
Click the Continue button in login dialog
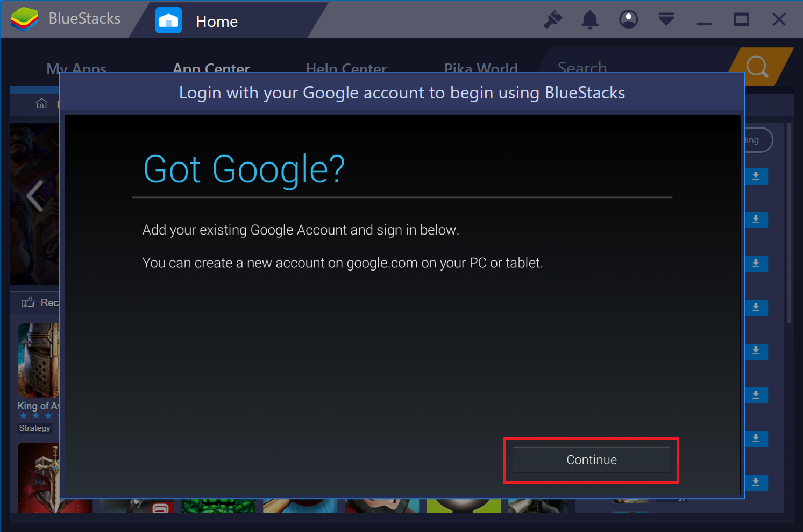point(591,460)
